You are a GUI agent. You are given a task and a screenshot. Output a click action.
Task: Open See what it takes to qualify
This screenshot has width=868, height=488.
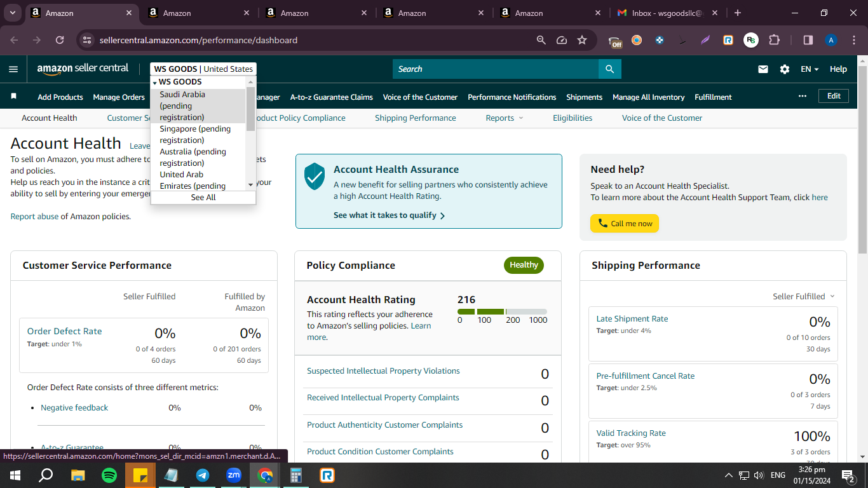389,215
